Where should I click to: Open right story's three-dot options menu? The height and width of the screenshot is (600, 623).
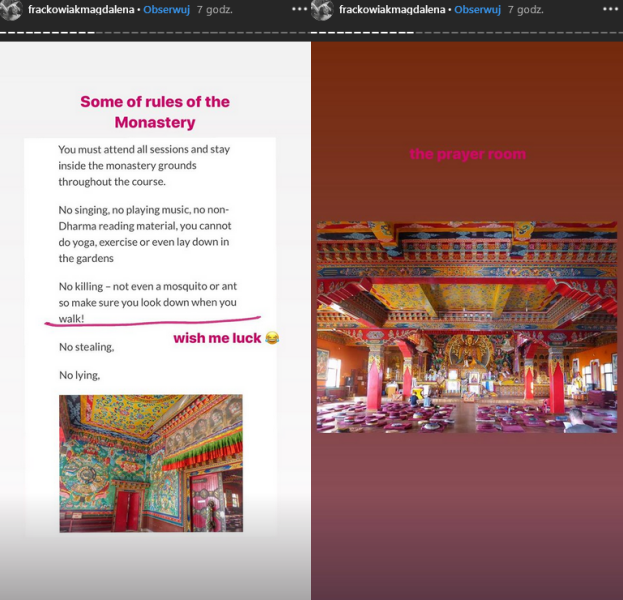[610, 9]
